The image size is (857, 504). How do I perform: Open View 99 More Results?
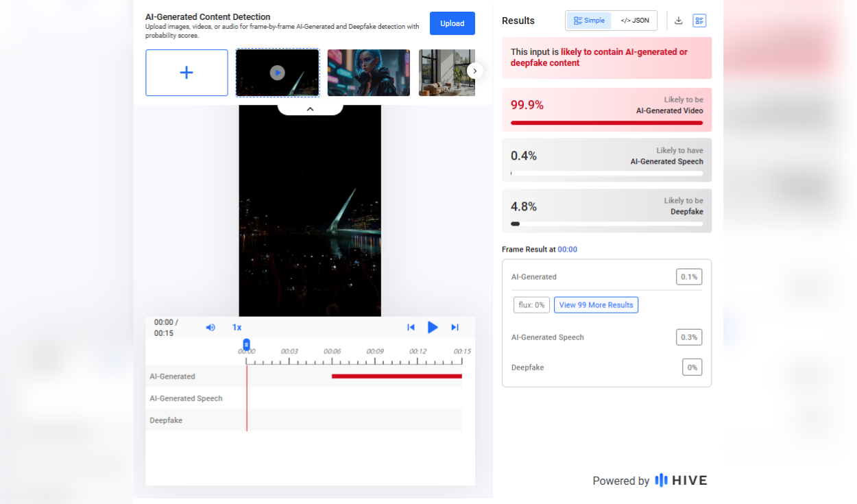point(596,305)
